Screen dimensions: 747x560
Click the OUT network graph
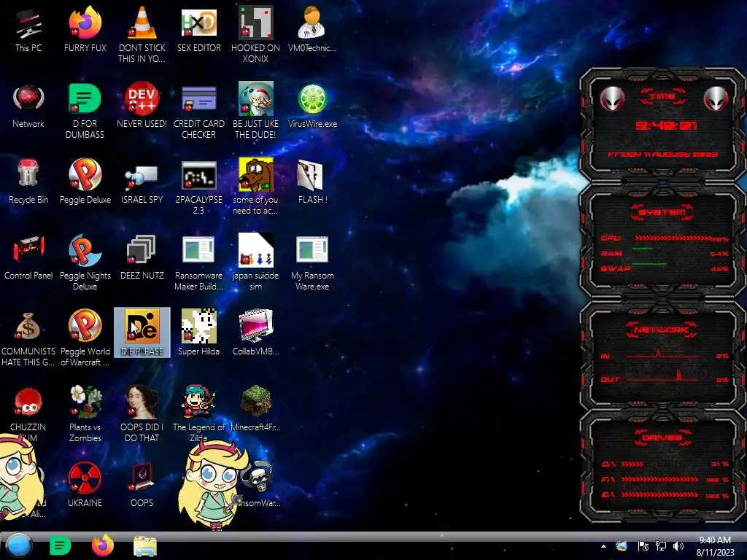pyautogui.click(x=662, y=377)
